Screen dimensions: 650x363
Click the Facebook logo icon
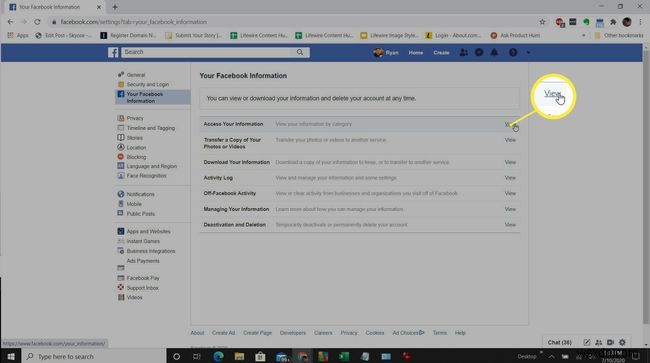[113, 53]
